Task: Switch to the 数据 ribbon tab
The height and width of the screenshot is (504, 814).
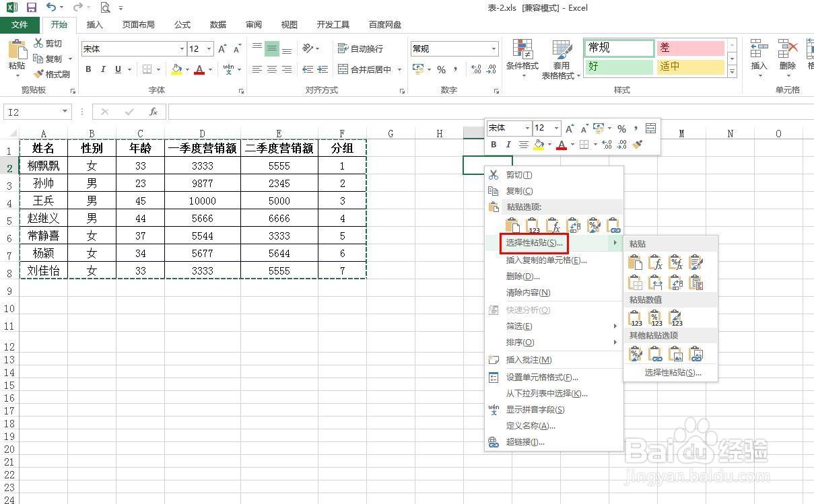Action: (x=217, y=24)
